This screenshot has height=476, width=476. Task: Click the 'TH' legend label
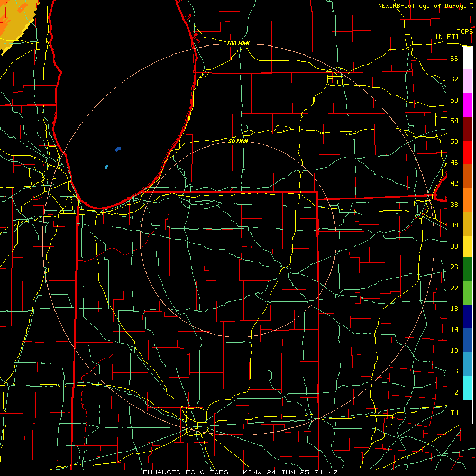pos(454,413)
